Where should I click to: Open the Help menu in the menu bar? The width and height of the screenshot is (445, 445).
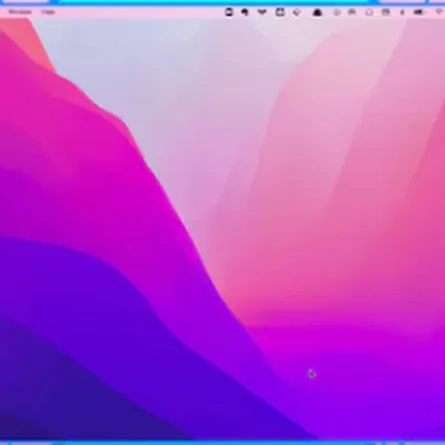tap(48, 12)
